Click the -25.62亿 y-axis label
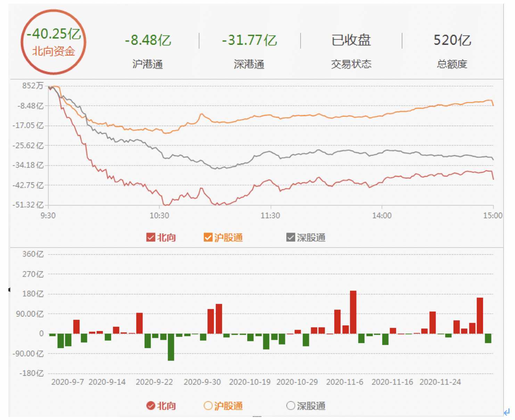515x420 pixels. 28,145
